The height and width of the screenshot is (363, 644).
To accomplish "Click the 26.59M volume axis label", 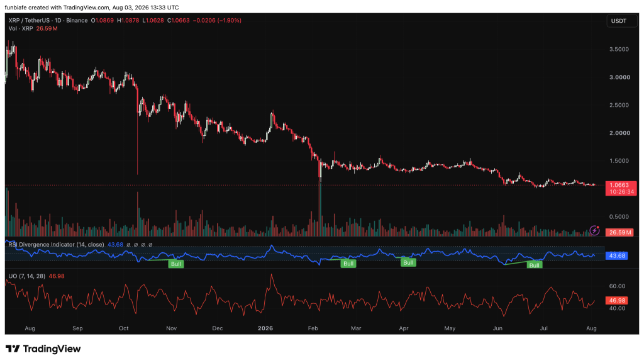I will [619, 232].
